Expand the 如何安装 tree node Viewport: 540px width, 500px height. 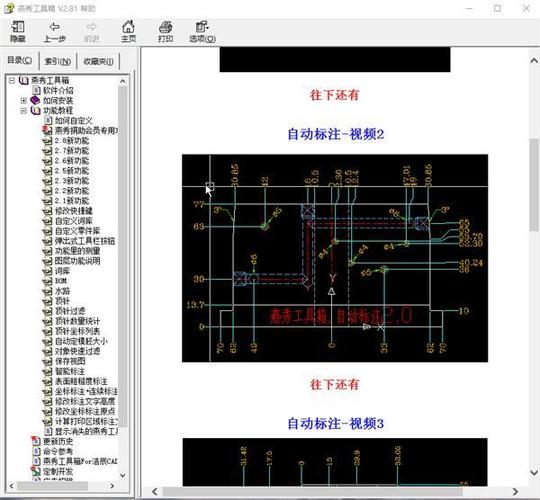point(23,101)
